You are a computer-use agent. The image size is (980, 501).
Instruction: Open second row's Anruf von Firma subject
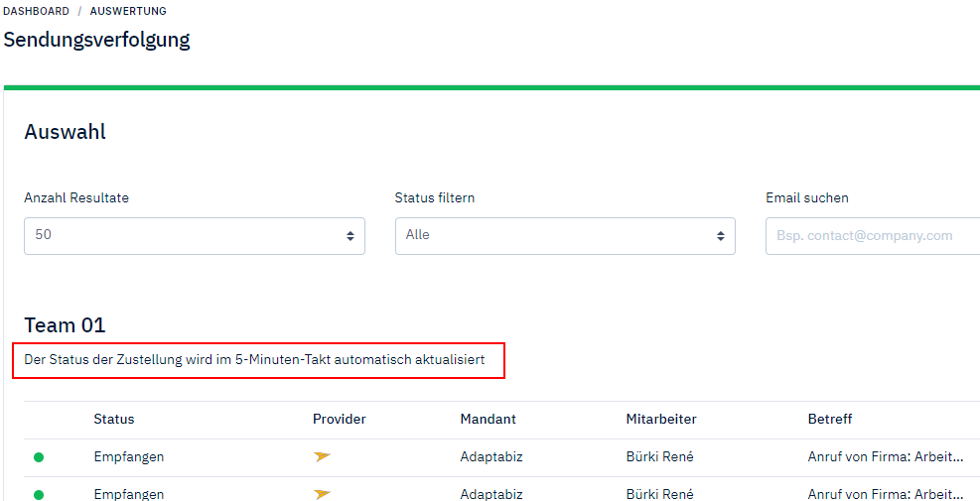886,494
